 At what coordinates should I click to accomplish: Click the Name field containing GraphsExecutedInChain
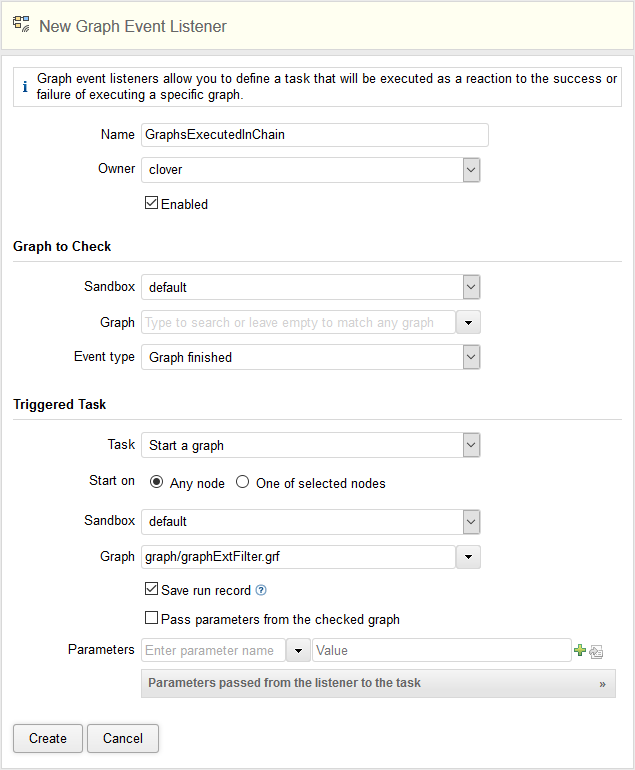tap(315, 135)
